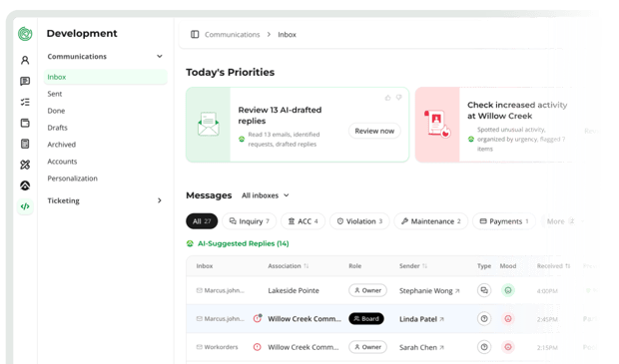619x364 pixels.
Task: Collapse the Communications section chevron
Action: tap(160, 57)
